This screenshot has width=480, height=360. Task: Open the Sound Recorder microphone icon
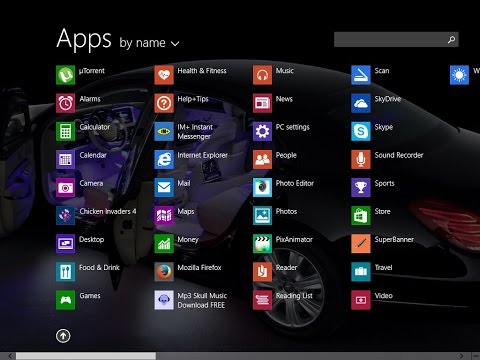pyautogui.click(x=361, y=159)
